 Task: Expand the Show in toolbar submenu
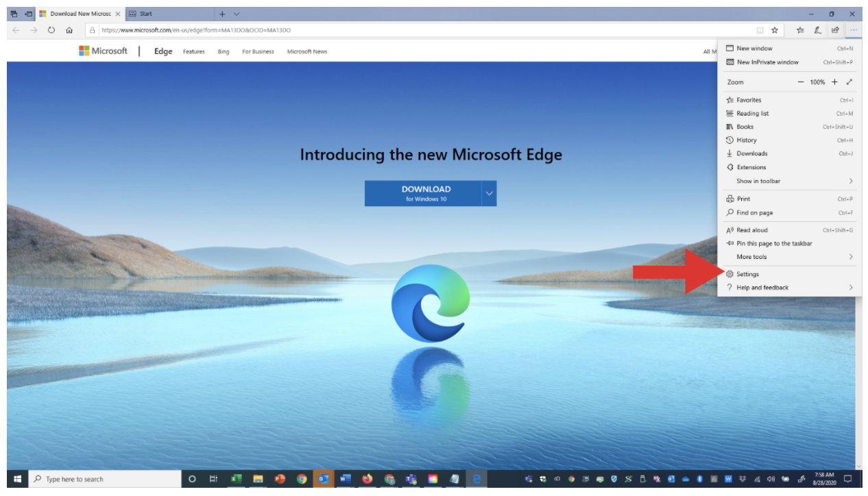850,182
